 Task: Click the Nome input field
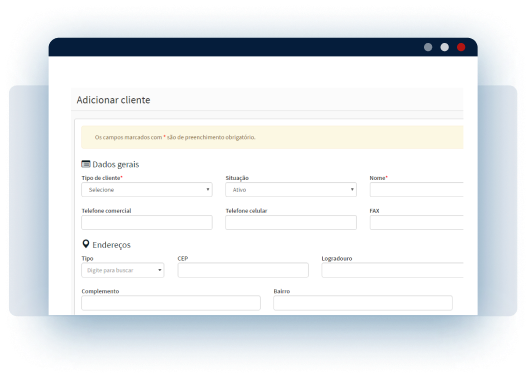click(416, 190)
